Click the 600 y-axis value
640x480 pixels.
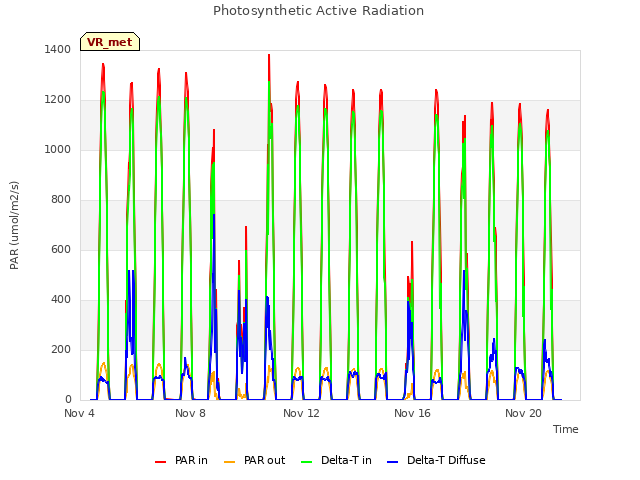click(x=61, y=250)
